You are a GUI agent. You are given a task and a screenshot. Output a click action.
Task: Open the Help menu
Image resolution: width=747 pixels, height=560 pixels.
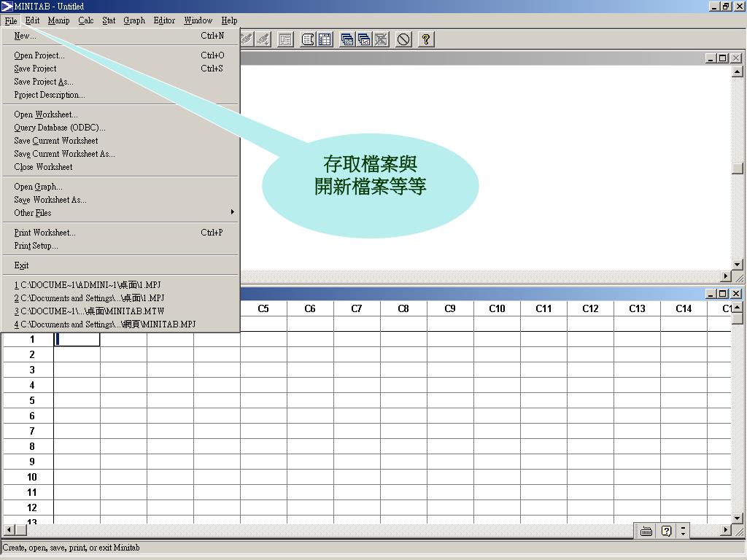tap(229, 20)
